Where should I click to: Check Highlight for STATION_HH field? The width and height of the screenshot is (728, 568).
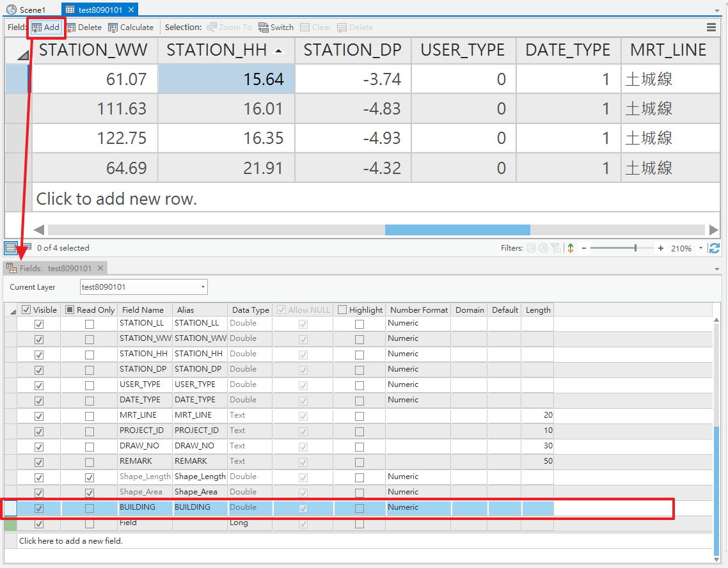coord(360,355)
